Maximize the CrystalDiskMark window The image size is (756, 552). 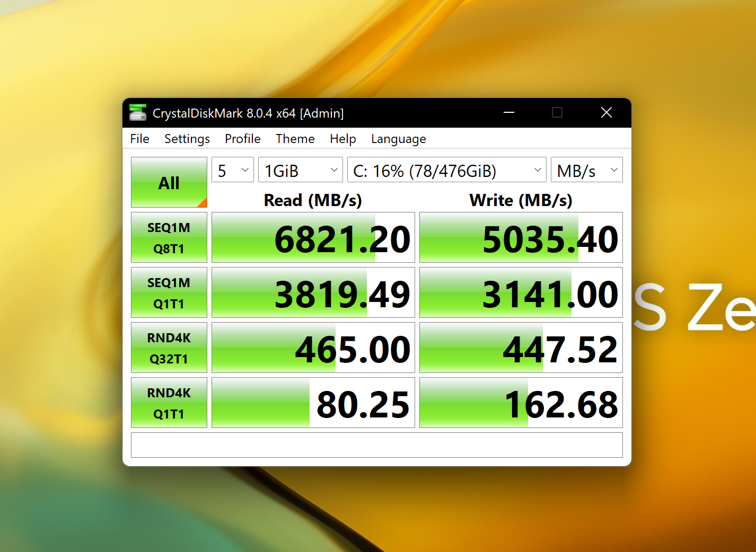pos(557,112)
